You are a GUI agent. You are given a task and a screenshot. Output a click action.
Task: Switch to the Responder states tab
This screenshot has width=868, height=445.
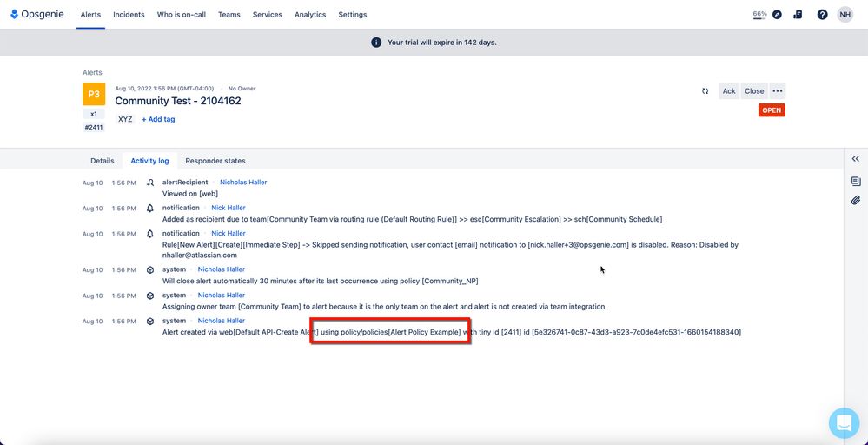coord(215,161)
